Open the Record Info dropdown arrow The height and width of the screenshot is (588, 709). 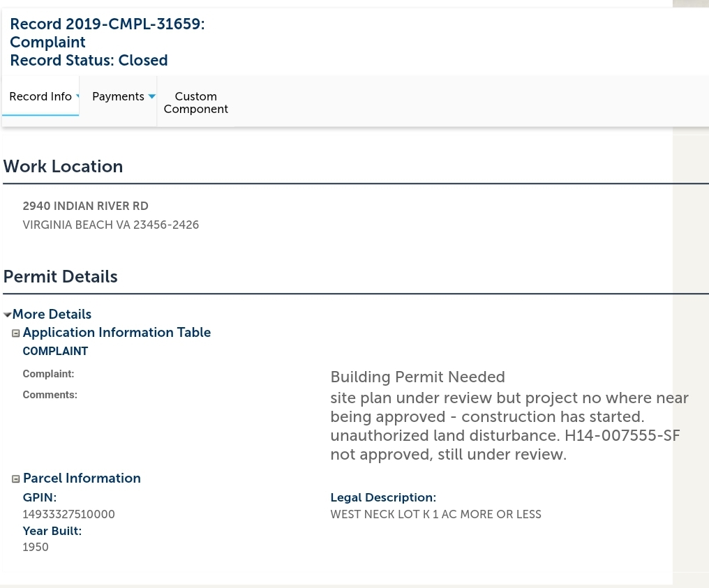(x=77, y=96)
